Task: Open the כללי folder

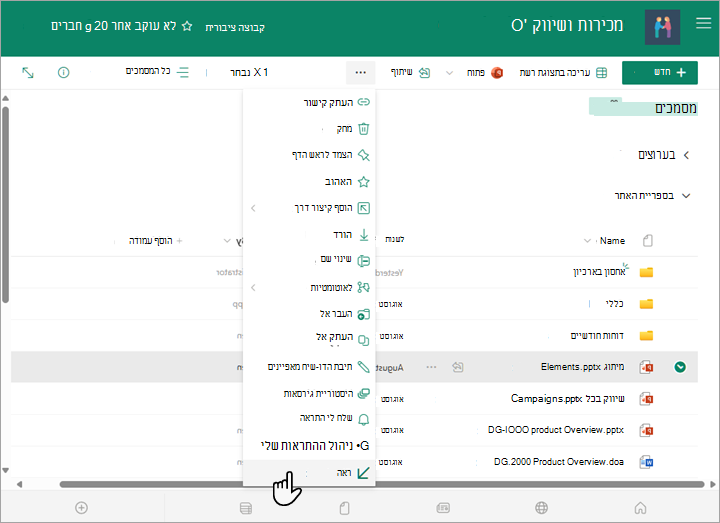Action: (614, 304)
